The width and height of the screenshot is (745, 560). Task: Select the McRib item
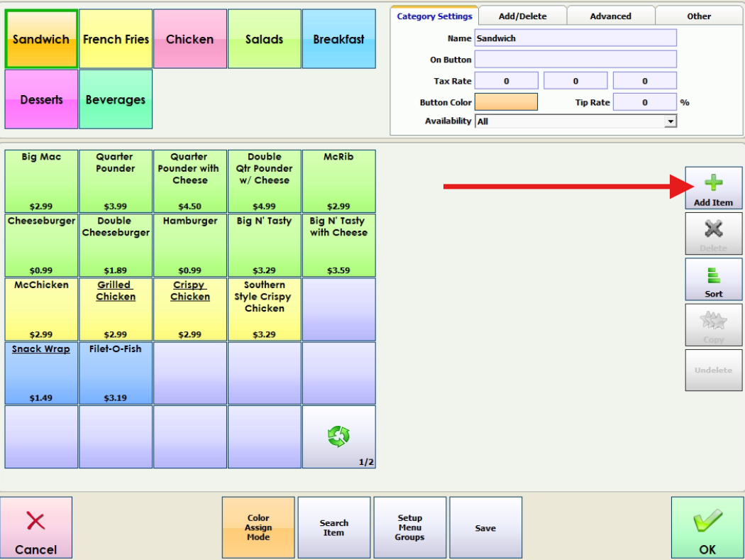tap(338, 181)
